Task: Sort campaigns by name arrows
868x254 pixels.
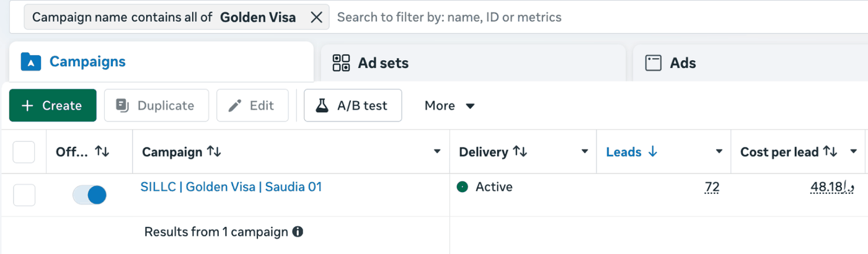Action: (214, 152)
